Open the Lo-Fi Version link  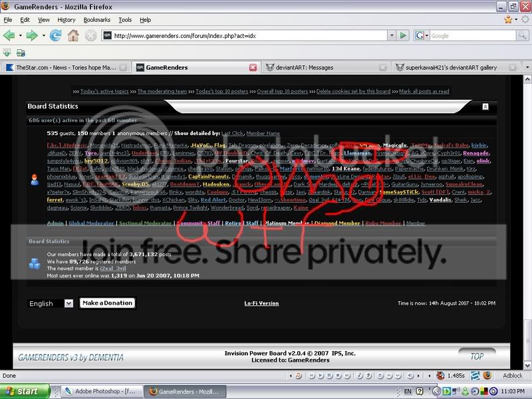261,303
